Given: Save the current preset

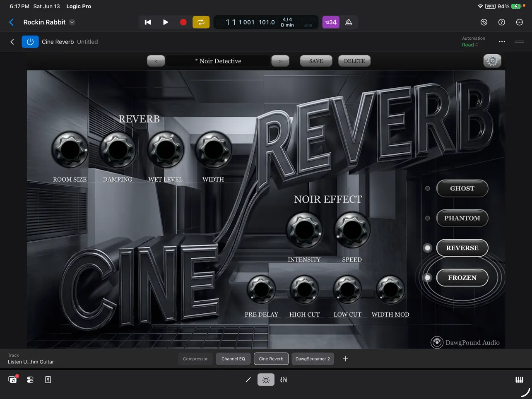Looking at the screenshot, I should 316,61.
